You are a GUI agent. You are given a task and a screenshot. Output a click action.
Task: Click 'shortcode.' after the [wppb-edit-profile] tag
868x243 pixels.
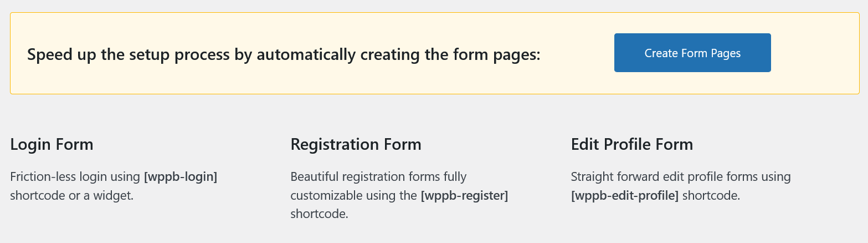point(711,195)
